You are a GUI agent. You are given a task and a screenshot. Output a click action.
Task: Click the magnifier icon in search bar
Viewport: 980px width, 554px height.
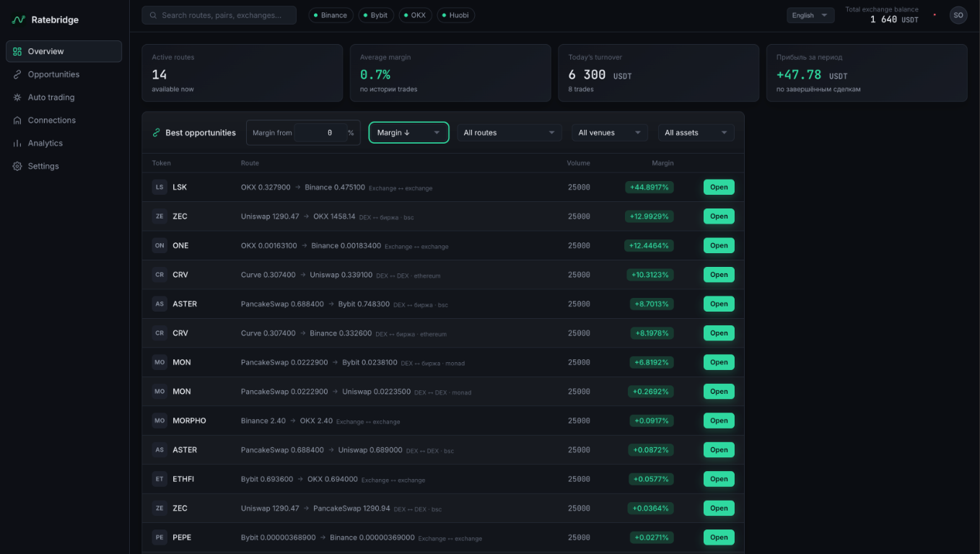coord(153,15)
